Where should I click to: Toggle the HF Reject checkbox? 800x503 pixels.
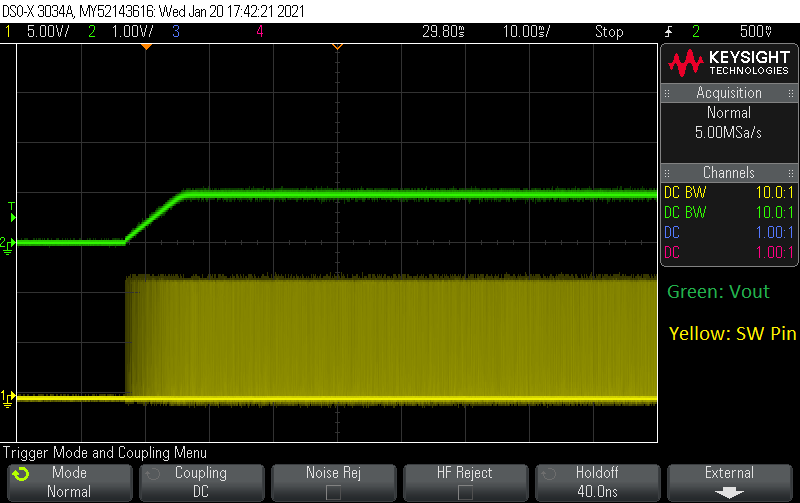tap(465, 492)
